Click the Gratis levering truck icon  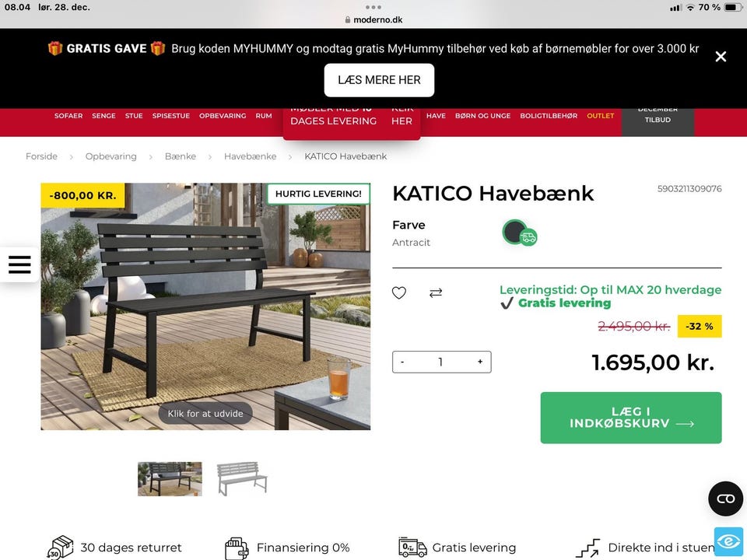click(412, 548)
